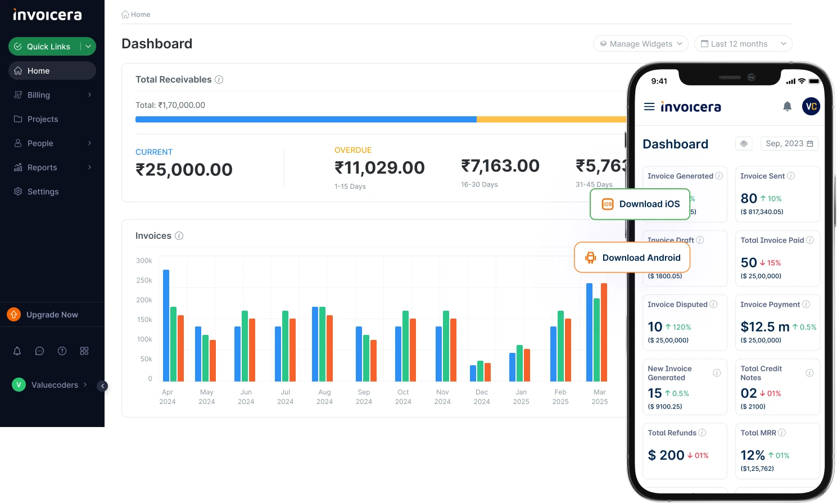Click the green Valuecoders avatar
This screenshot has height=504, width=837.
click(19, 385)
